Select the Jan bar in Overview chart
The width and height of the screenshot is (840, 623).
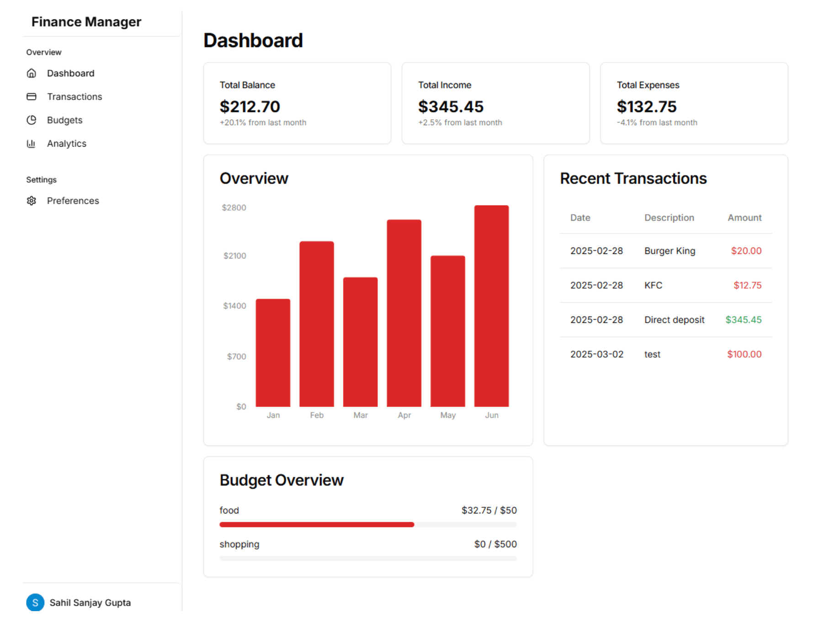273,353
